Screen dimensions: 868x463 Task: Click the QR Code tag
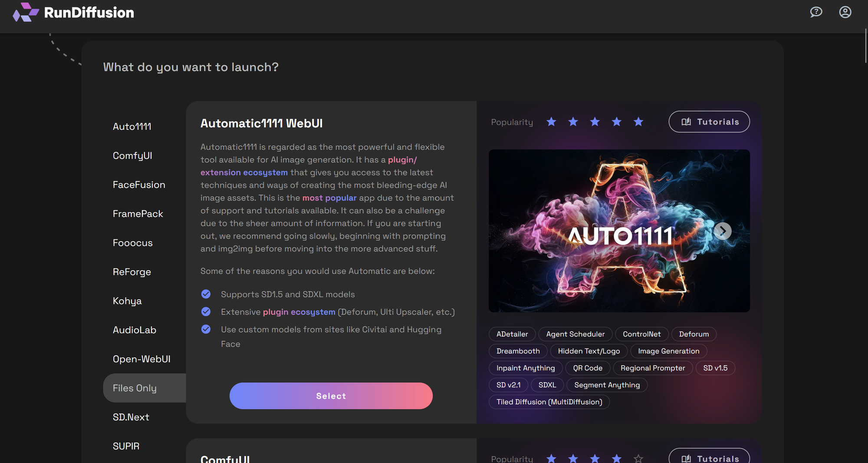[588, 368]
